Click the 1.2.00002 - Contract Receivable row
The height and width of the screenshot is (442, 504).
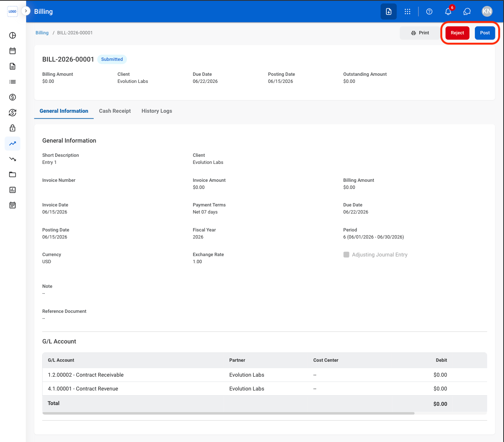tap(265, 375)
